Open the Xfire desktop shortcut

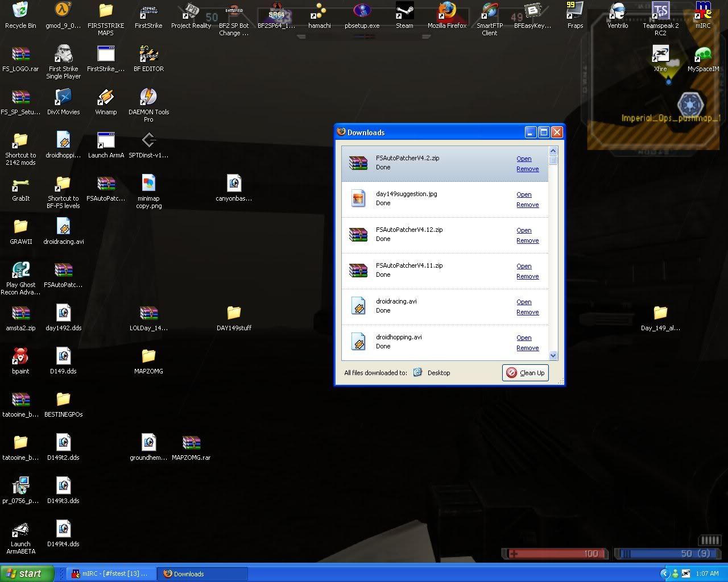660,59
